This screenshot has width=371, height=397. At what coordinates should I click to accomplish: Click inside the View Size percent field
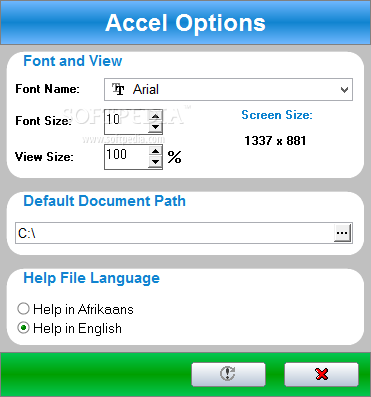127,157
